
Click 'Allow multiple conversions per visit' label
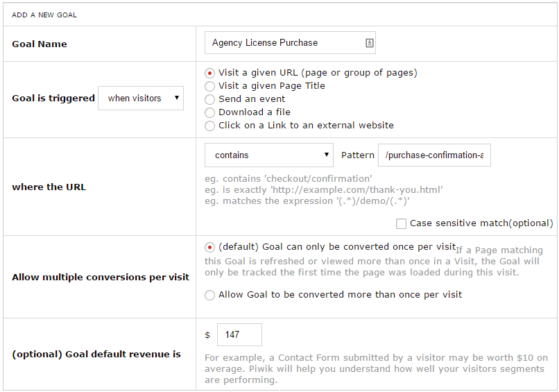pyautogui.click(x=101, y=278)
